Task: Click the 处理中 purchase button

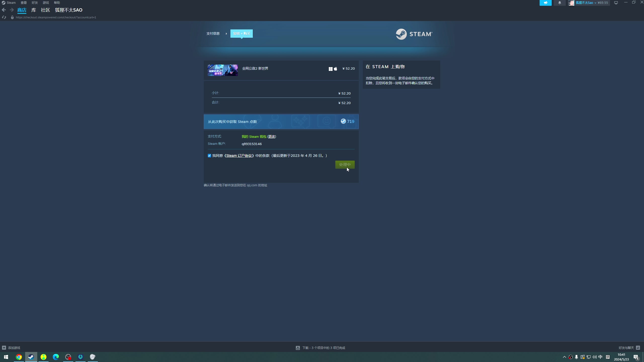Action: pos(345,165)
